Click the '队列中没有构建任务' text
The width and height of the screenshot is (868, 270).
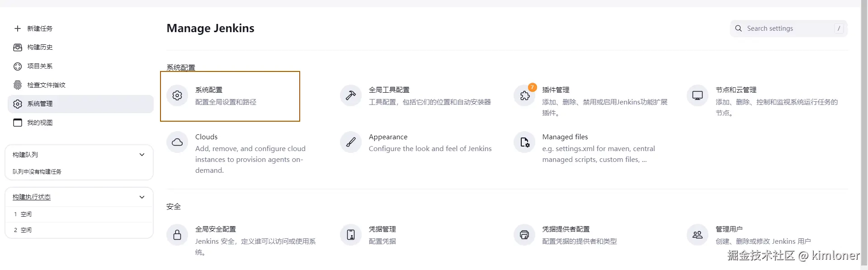[37, 172]
